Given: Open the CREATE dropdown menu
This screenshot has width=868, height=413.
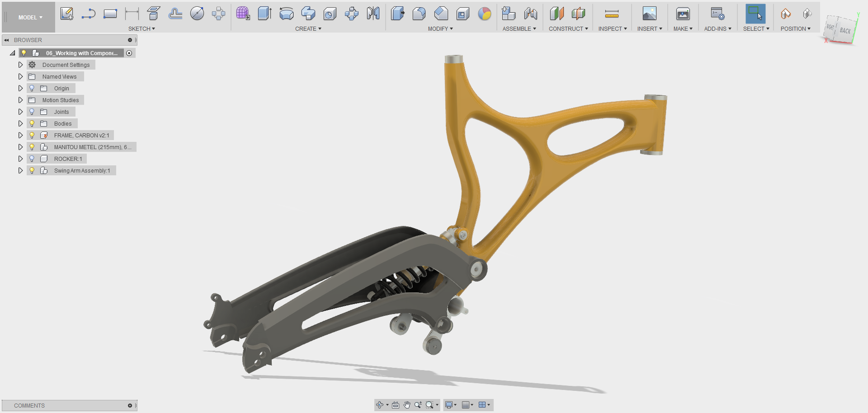Looking at the screenshot, I should click(x=308, y=28).
